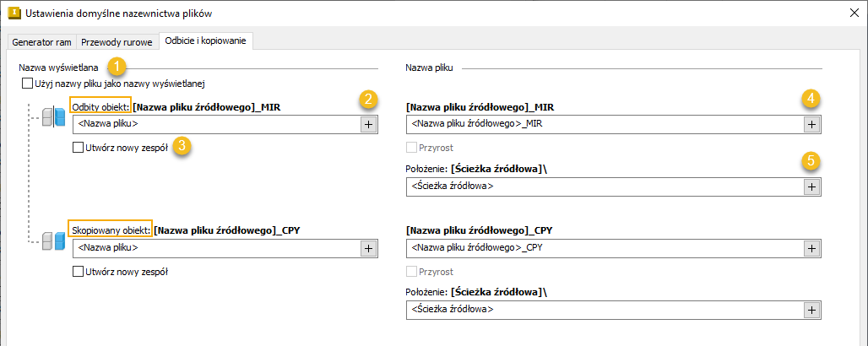
Task: Click the copied object icon
Action: (x=54, y=243)
